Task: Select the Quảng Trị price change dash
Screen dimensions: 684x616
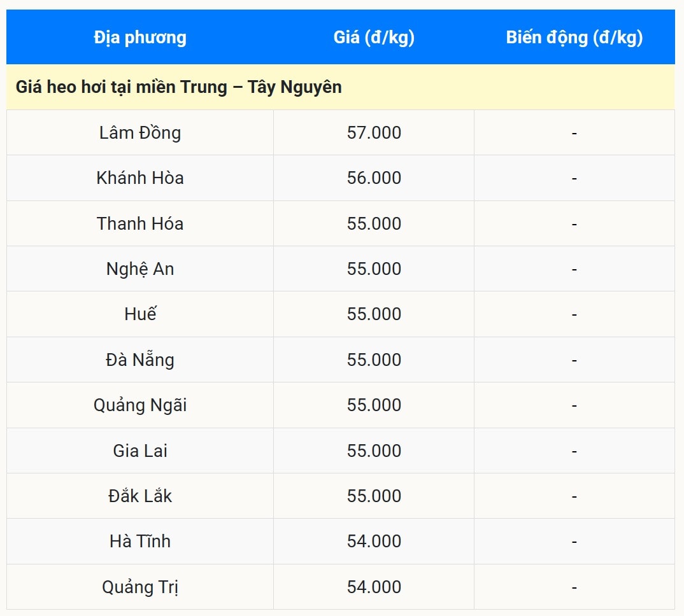Action: (x=574, y=587)
